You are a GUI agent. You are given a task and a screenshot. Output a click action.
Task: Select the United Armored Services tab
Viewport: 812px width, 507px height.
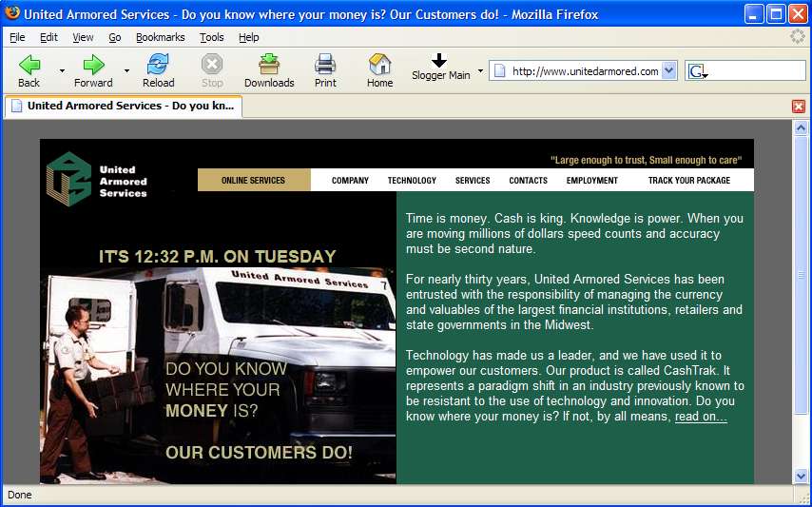coord(124,106)
